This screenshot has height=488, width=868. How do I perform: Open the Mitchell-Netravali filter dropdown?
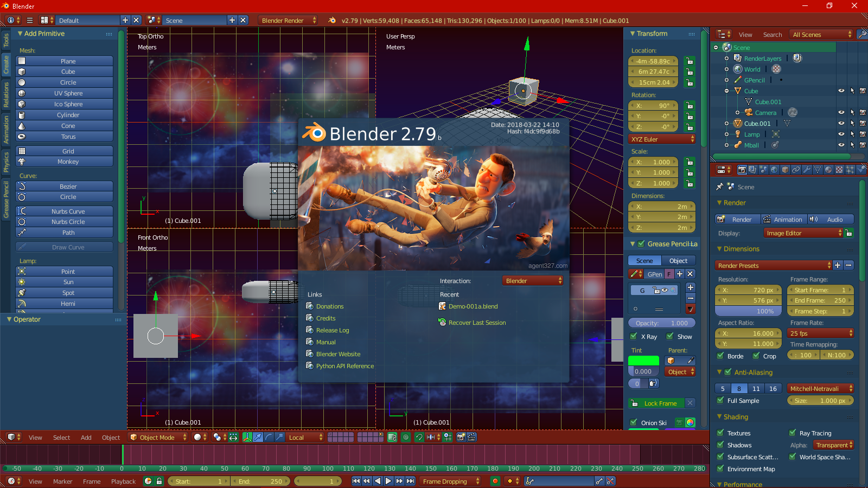[820, 388]
